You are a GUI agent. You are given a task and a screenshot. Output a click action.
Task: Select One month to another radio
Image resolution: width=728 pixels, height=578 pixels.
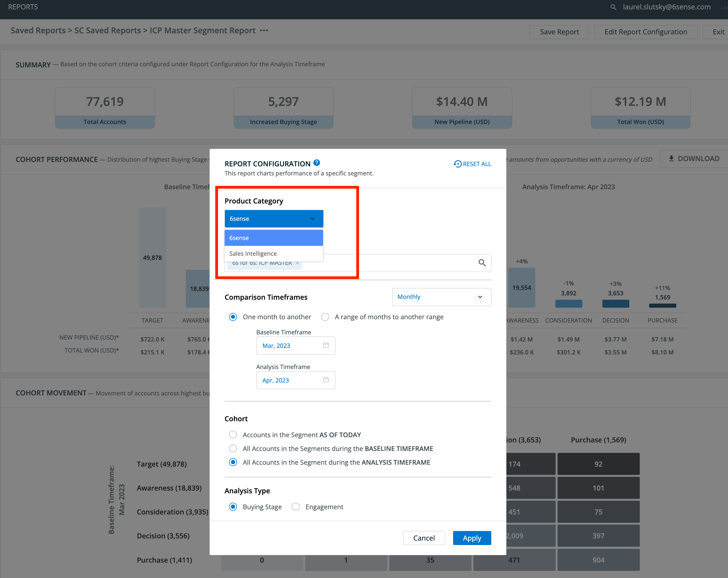pyautogui.click(x=233, y=317)
